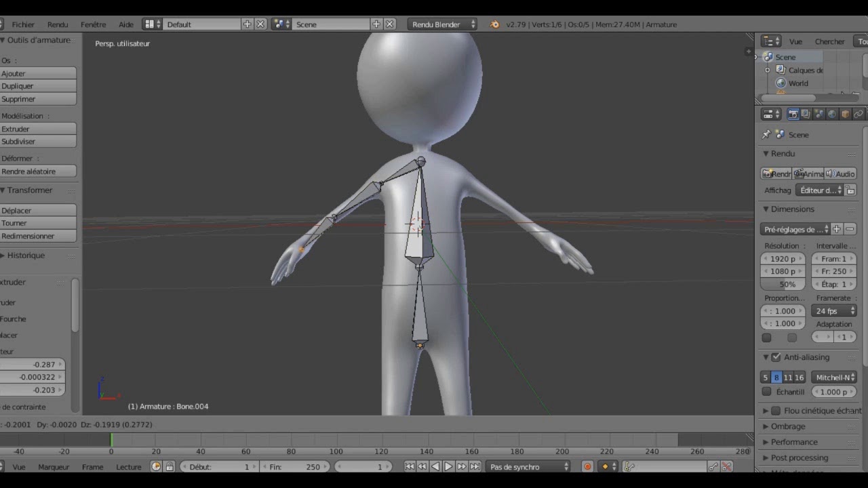Enable the Flou cinétique checkbox
Screen dimensions: 868x488
pyautogui.click(x=776, y=411)
